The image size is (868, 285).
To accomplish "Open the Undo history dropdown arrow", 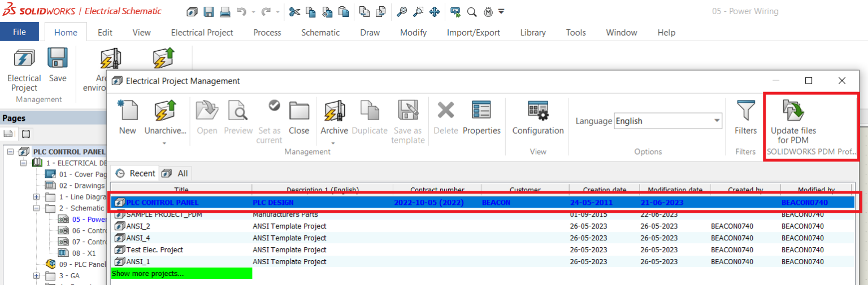I will pyautogui.click(x=253, y=12).
